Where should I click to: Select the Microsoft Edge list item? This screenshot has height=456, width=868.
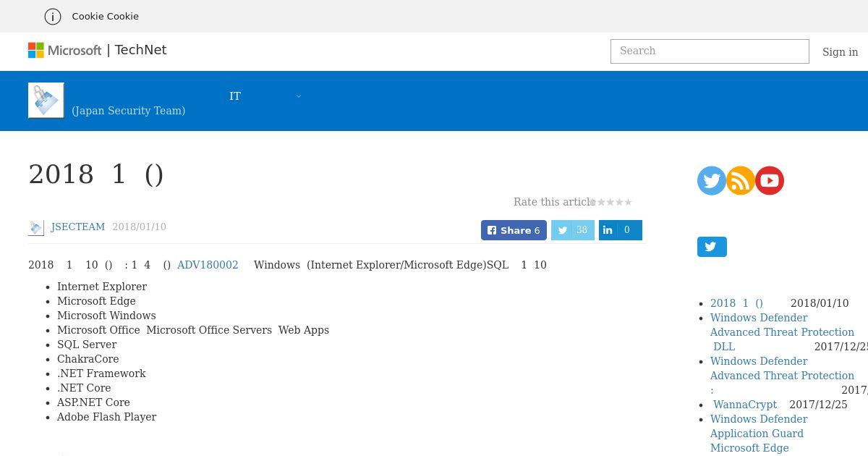(x=96, y=301)
